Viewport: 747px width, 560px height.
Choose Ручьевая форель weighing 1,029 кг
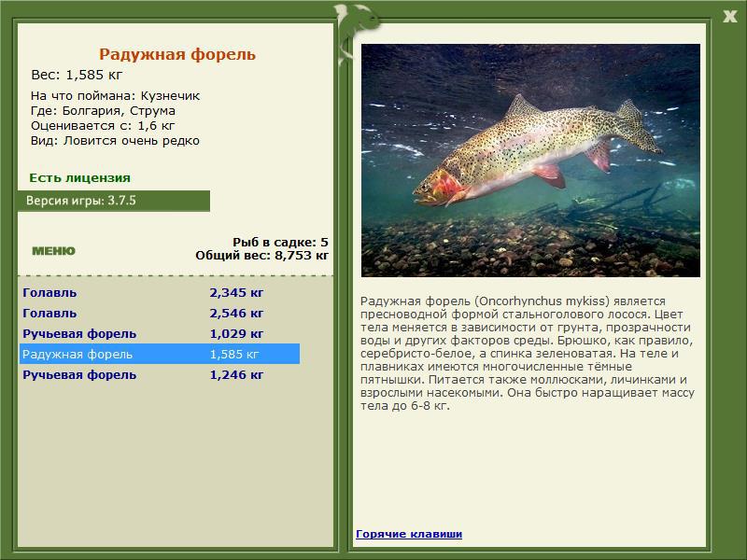(x=160, y=333)
